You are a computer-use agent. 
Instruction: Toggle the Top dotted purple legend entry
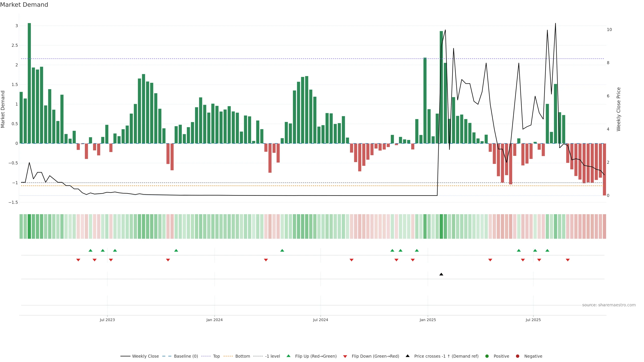tap(216, 356)
